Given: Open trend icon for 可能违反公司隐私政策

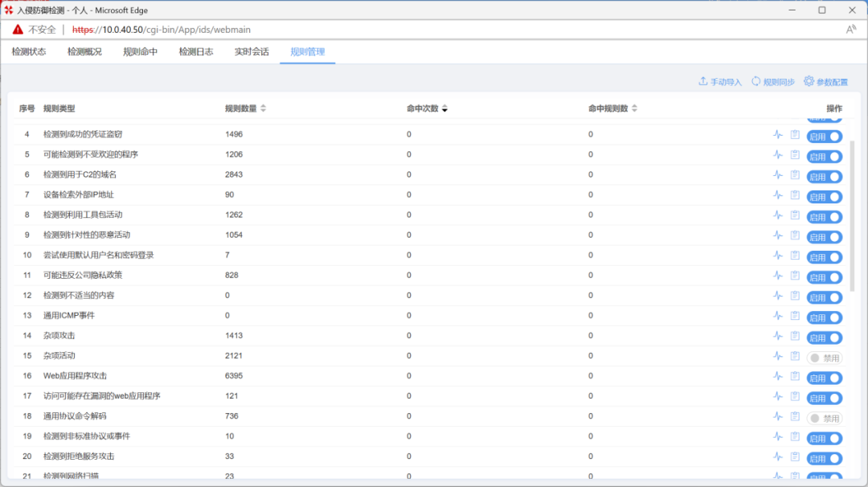Looking at the screenshot, I should click(778, 275).
